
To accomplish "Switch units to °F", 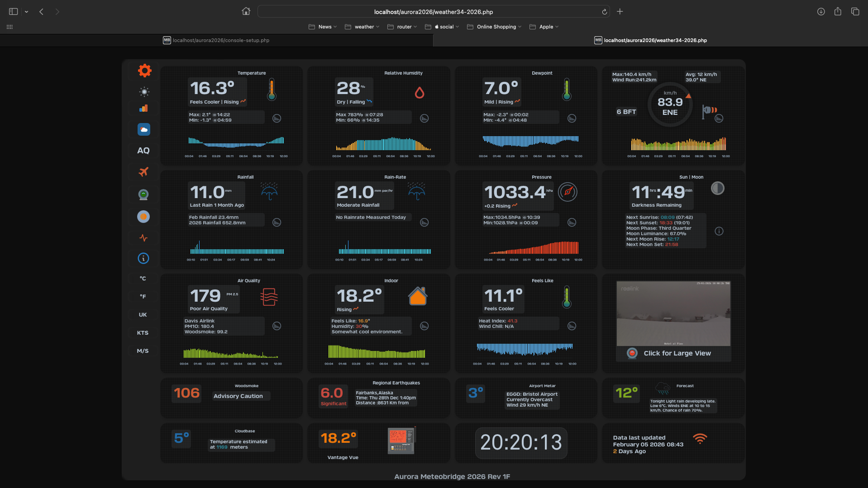I will click(x=143, y=297).
